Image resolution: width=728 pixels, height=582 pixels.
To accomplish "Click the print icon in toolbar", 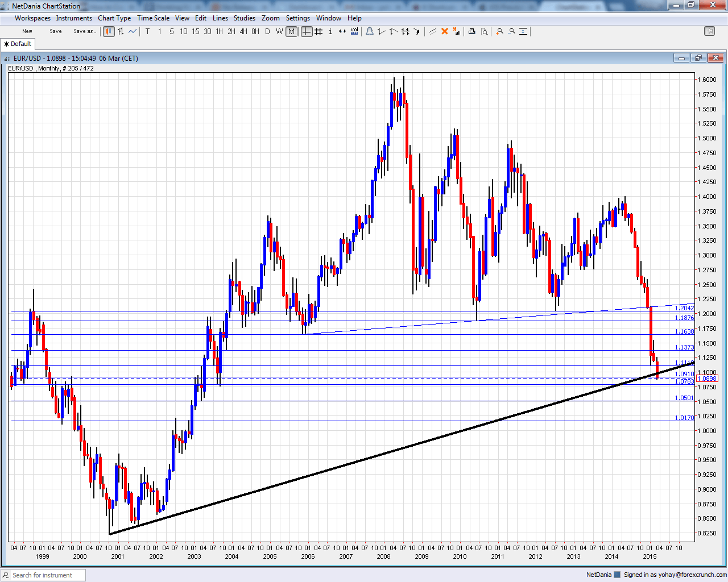I will [471, 31].
